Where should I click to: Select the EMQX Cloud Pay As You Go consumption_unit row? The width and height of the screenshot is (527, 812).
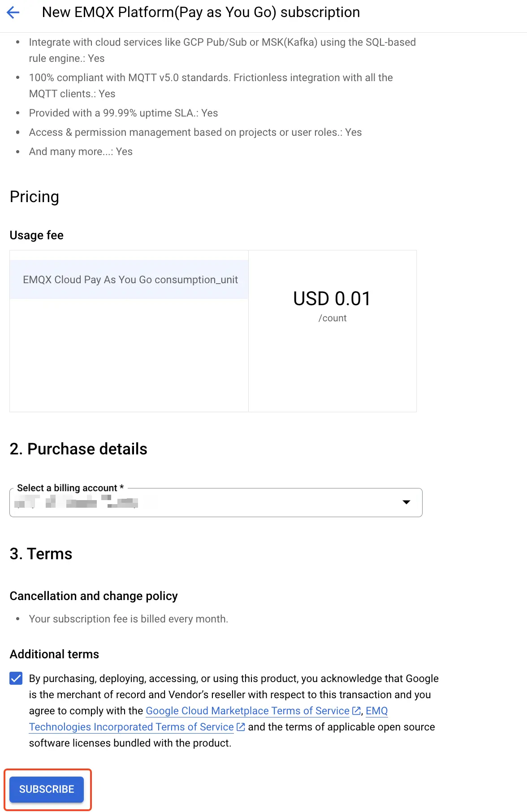coord(130,280)
